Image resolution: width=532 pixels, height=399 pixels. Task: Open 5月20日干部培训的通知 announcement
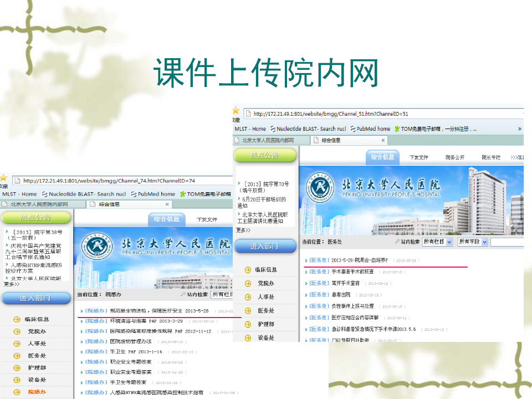click(x=262, y=202)
